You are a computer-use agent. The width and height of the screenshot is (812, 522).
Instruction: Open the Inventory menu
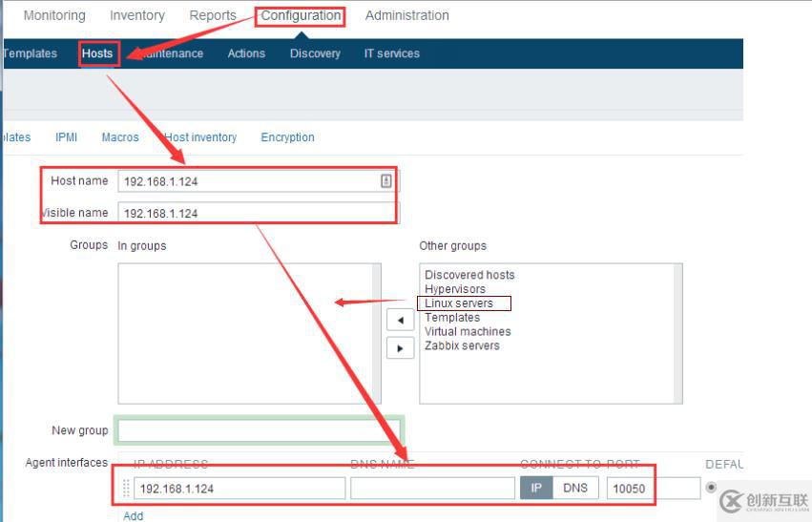pos(137,15)
